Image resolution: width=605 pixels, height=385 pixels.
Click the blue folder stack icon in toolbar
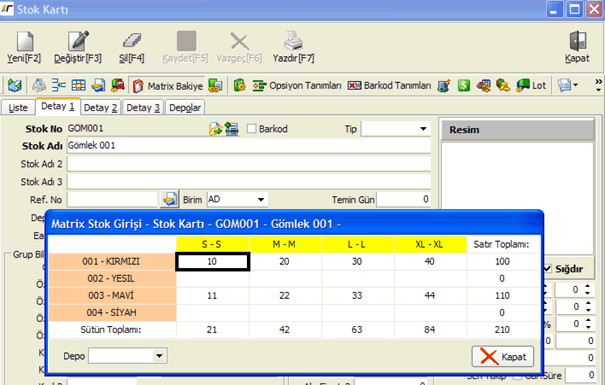click(98, 85)
